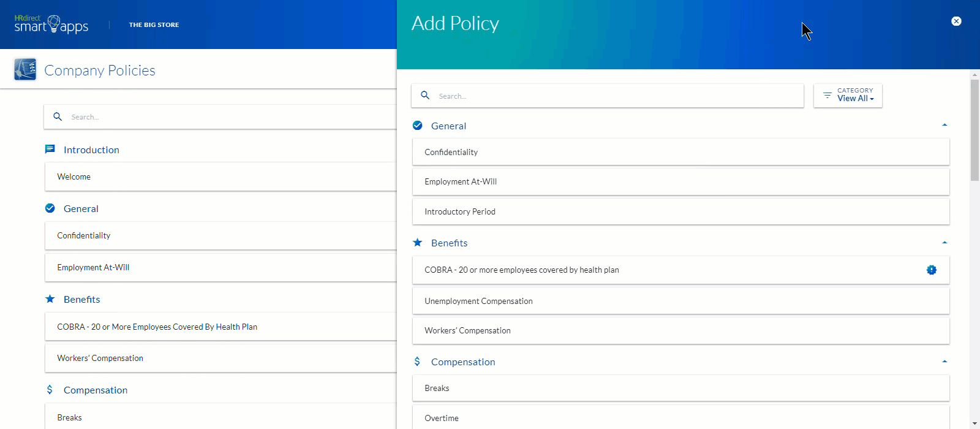Click the Company Policies search field

pyautogui.click(x=221, y=116)
